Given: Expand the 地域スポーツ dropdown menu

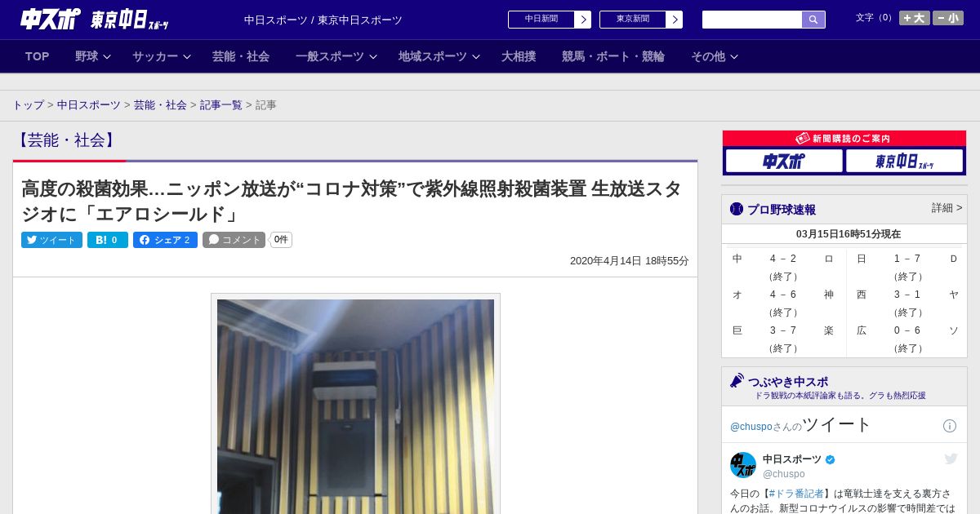Looking at the screenshot, I should click(x=439, y=56).
